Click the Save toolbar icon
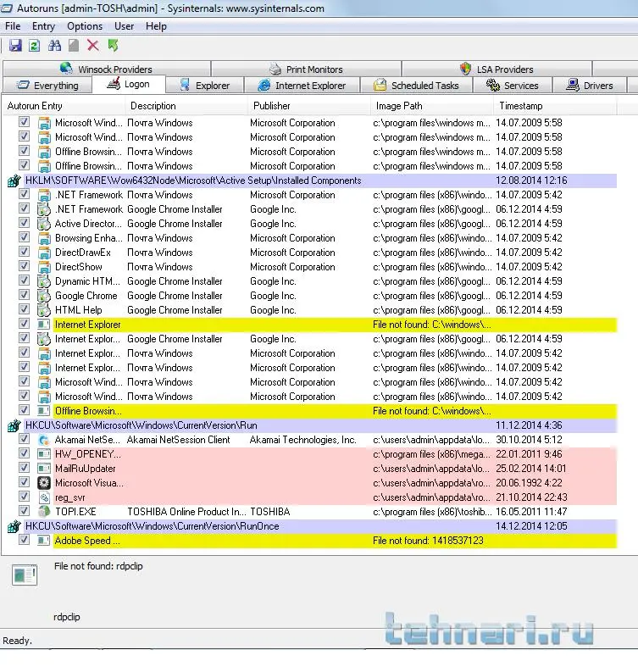The height and width of the screenshot is (672, 638). [x=16, y=45]
